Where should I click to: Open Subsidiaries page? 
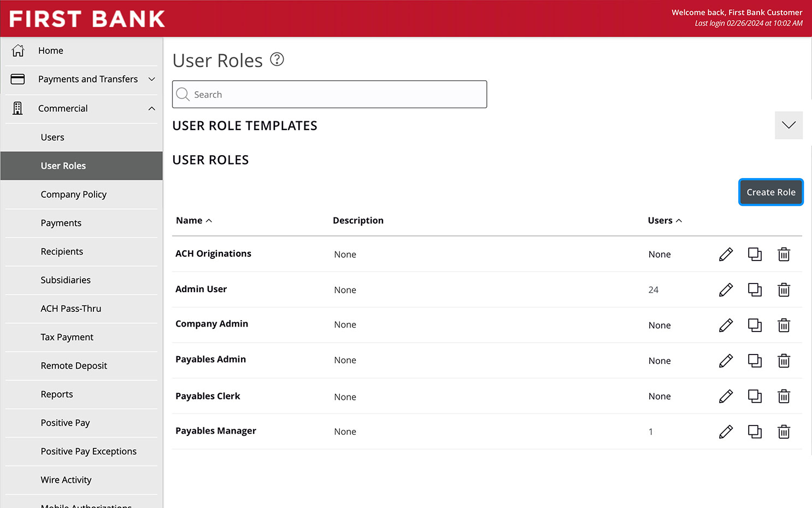81,280
